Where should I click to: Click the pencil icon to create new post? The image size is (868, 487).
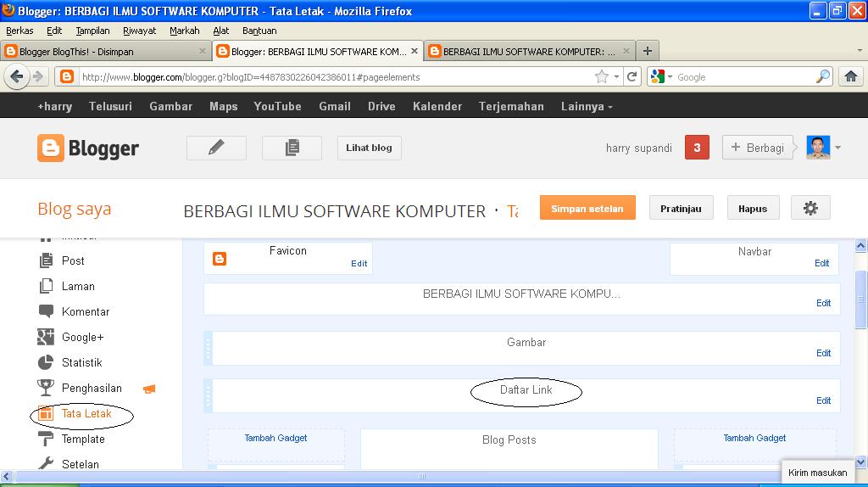click(216, 148)
